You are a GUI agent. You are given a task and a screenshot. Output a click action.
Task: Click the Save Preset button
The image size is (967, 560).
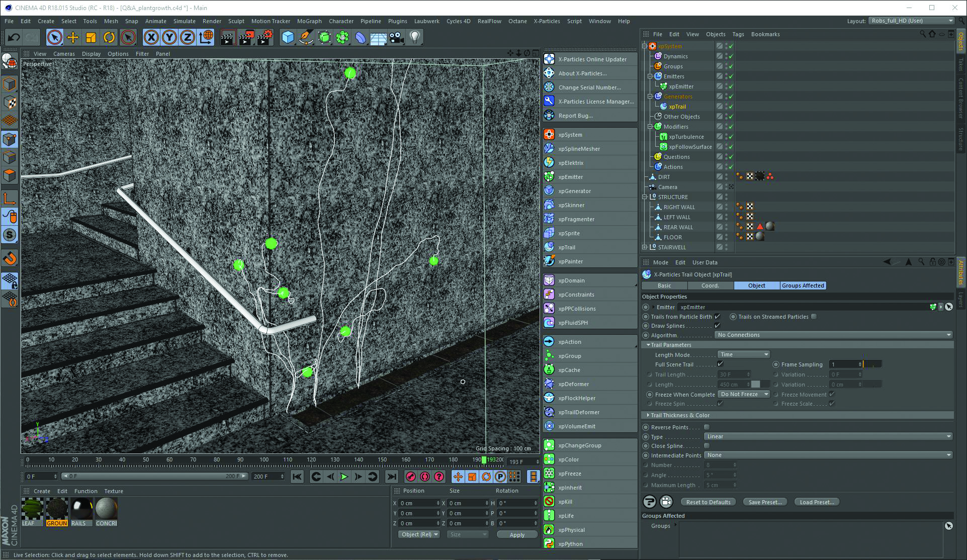(x=764, y=502)
